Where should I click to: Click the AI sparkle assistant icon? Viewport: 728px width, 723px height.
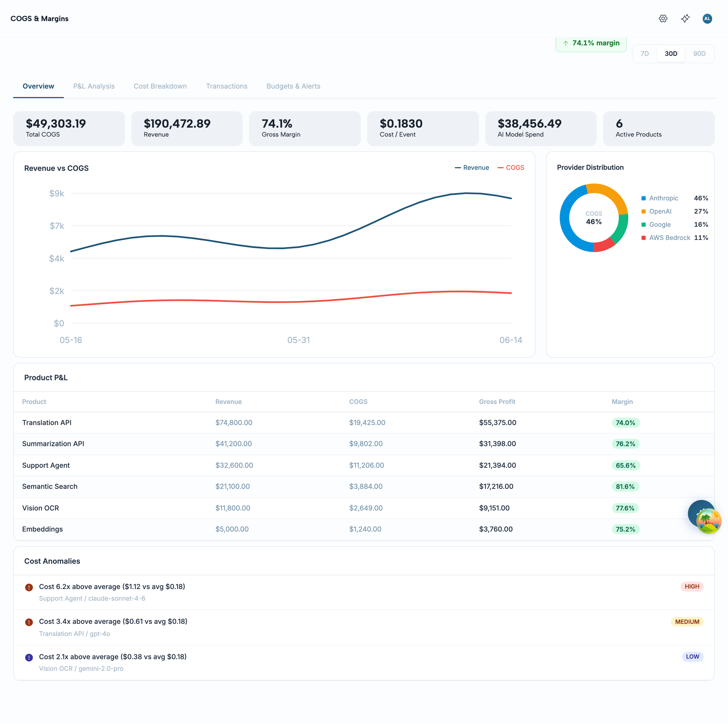click(x=685, y=18)
